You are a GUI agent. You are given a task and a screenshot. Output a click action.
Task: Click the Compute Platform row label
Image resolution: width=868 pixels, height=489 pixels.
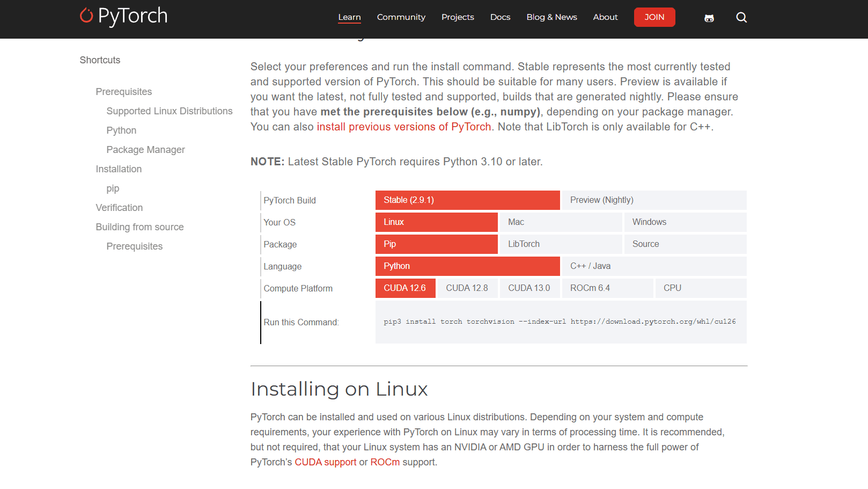click(x=298, y=288)
